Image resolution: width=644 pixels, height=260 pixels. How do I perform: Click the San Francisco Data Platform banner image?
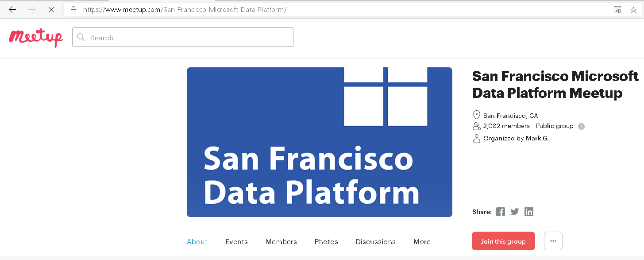319,142
